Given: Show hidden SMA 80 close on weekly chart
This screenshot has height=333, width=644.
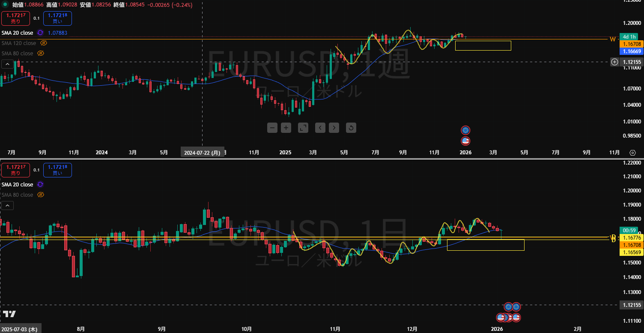Looking at the screenshot, I should [41, 54].
